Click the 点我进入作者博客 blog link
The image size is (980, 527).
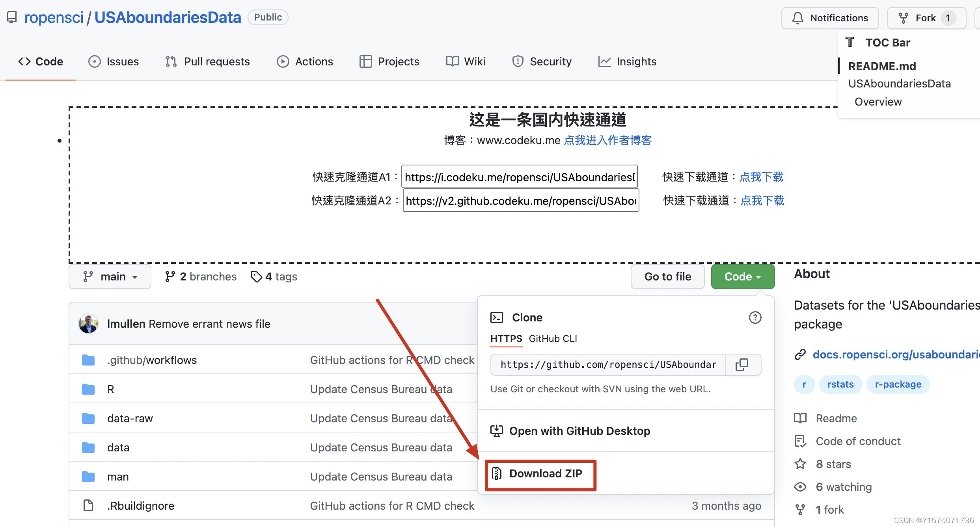[x=607, y=140]
